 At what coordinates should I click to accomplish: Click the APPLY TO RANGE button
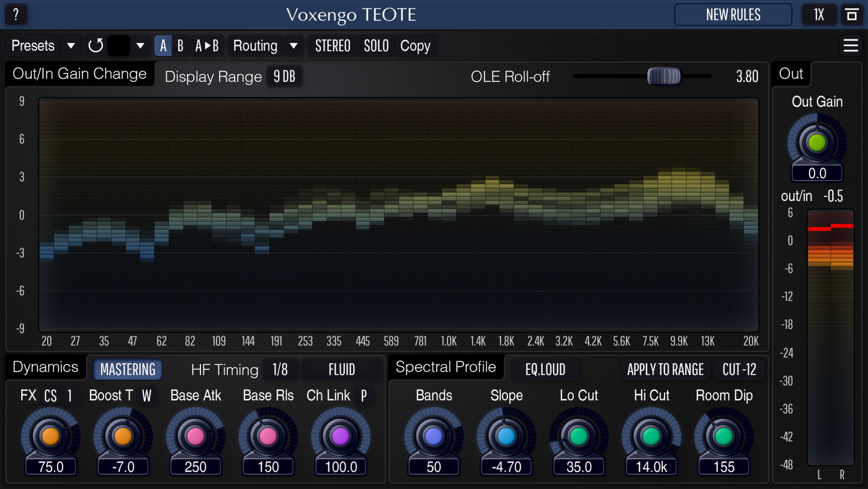(x=665, y=369)
